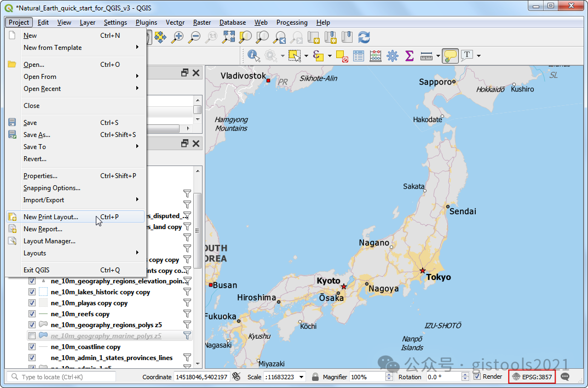Screen dimensions: 588x388
Task: Open Select by Expression dropdown arrow
Action: [330, 56]
